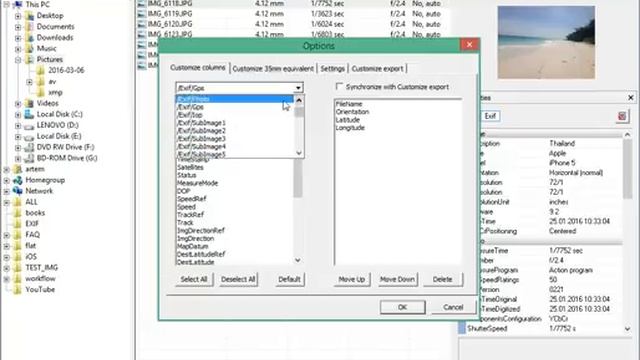Select FileName in selected columns list
The image size is (640, 360).
[349, 104]
